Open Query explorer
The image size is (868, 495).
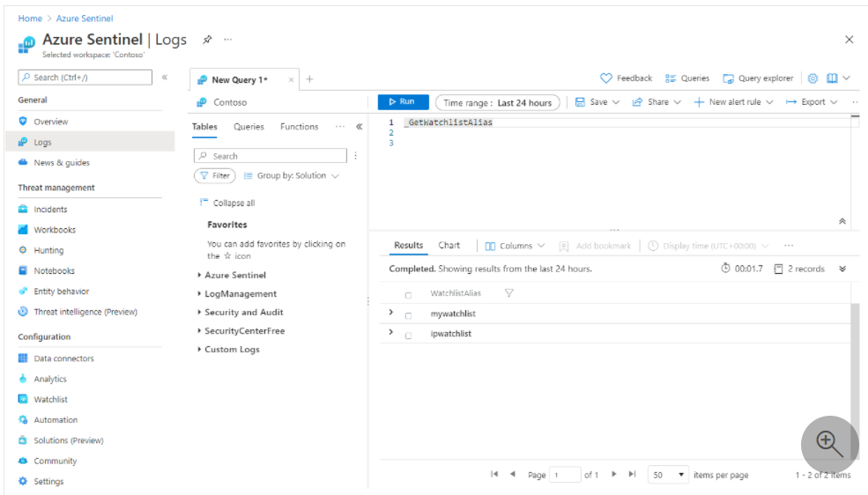point(758,78)
